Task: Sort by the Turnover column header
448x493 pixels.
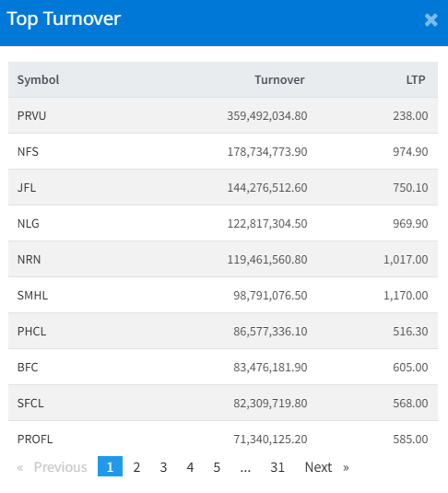Action: point(279,80)
